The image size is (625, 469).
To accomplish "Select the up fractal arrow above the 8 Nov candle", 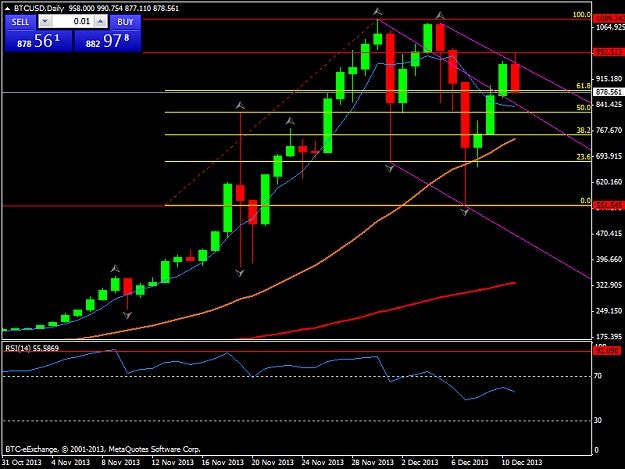I will [115, 269].
